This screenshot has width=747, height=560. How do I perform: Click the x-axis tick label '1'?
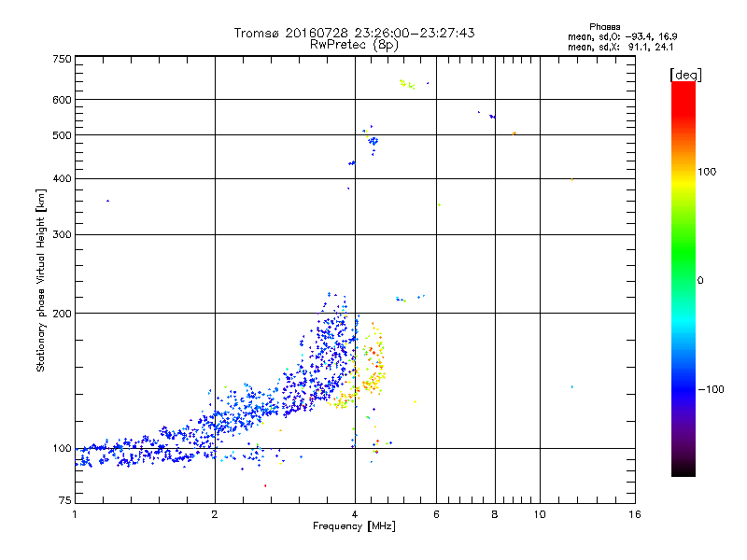pyautogui.click(x=75, y=514)
